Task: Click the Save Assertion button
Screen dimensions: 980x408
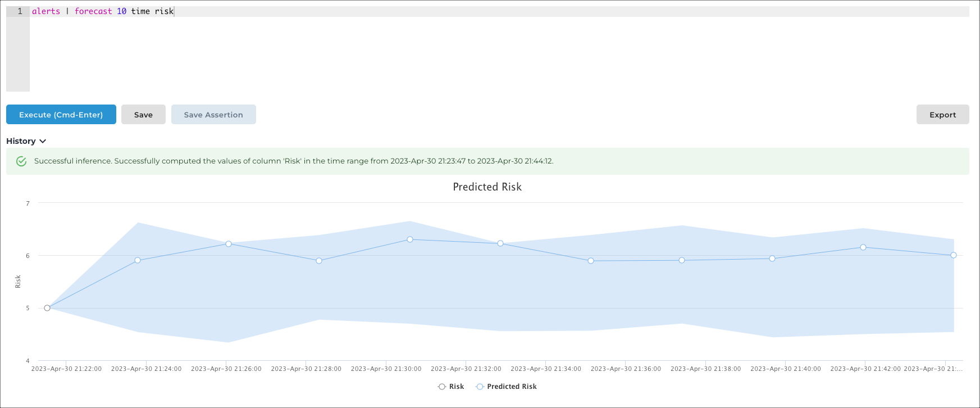Action: [x=213, y=115]
